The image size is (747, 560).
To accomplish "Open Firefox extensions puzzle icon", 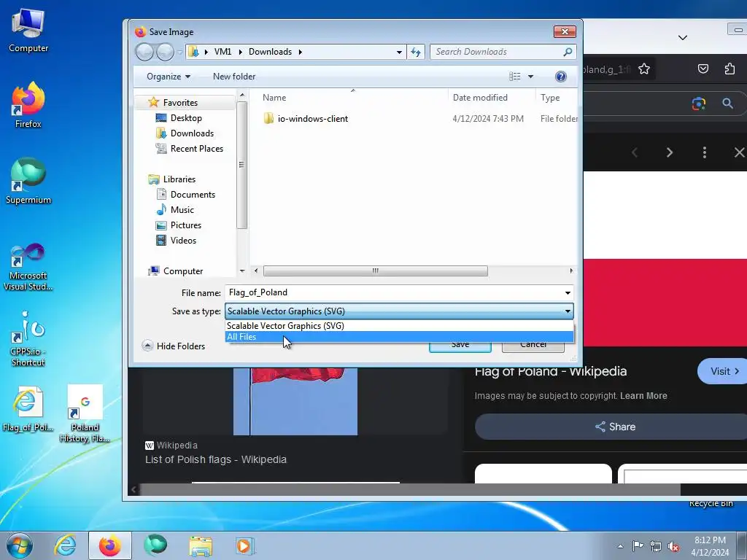I will pyautogui.click(x=729, y=69).
